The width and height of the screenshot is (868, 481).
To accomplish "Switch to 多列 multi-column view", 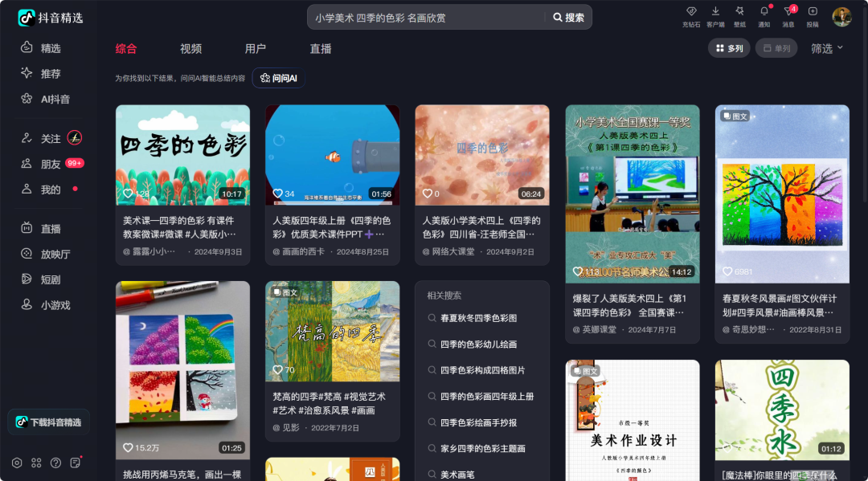I will click(x=729, y=49).
